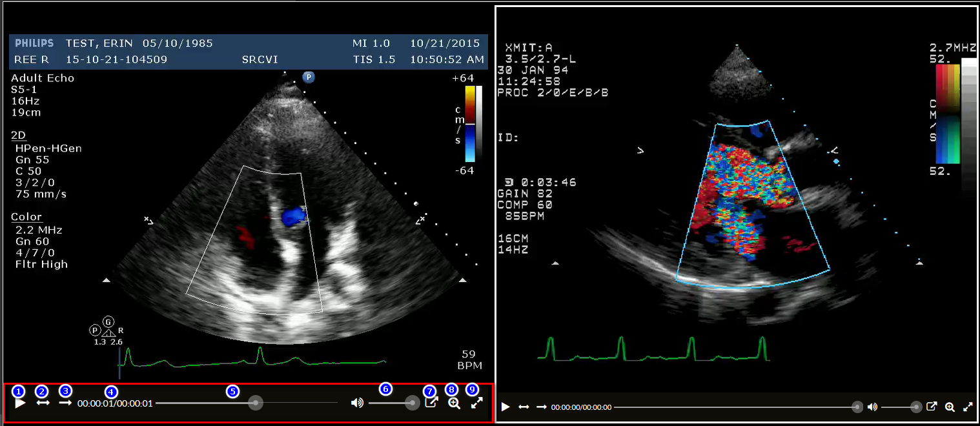Play the right color Doppler video
Viewport: 980px width, 426px height.
coord(505,407)
